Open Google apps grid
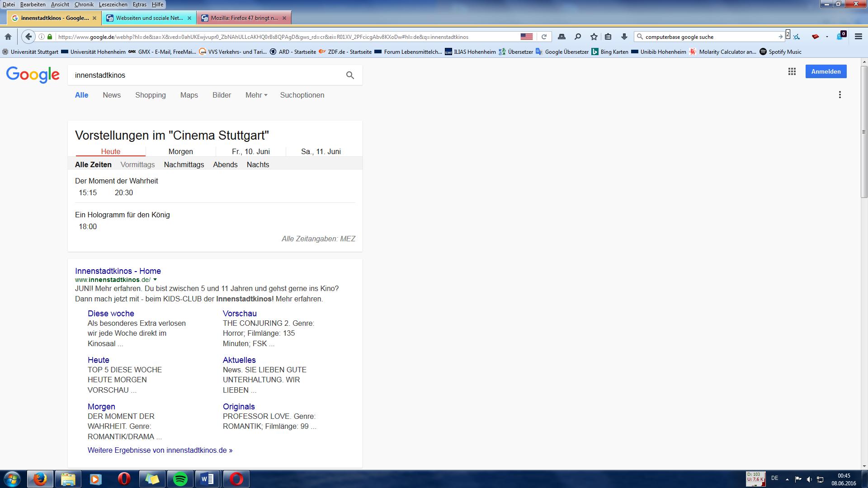Image resolution: width=868 pixels, height=488 pixels. [792, 71]
